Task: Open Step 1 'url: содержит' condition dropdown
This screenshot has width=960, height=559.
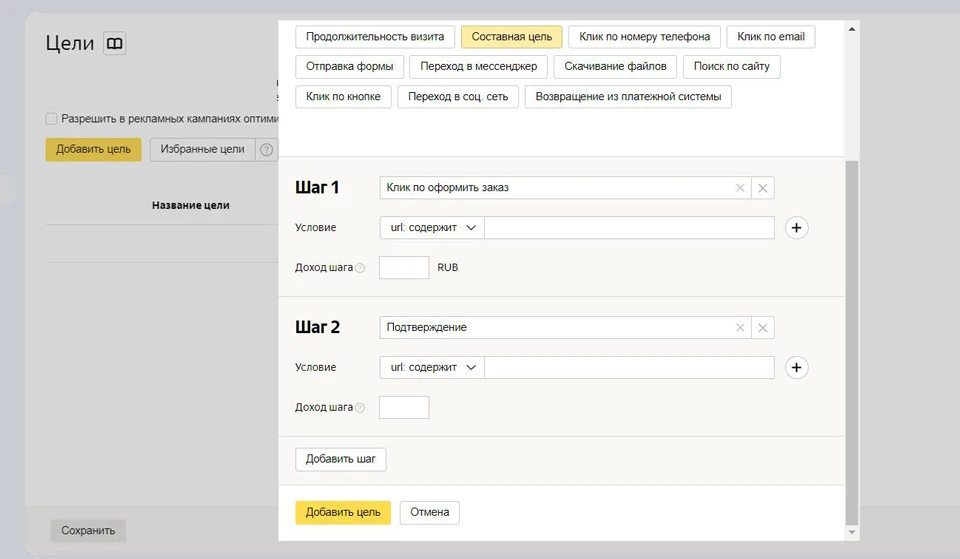Action: pos(432,228)
